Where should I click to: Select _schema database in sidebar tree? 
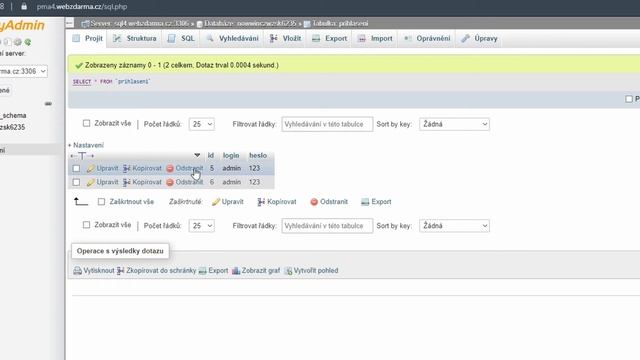13,116
